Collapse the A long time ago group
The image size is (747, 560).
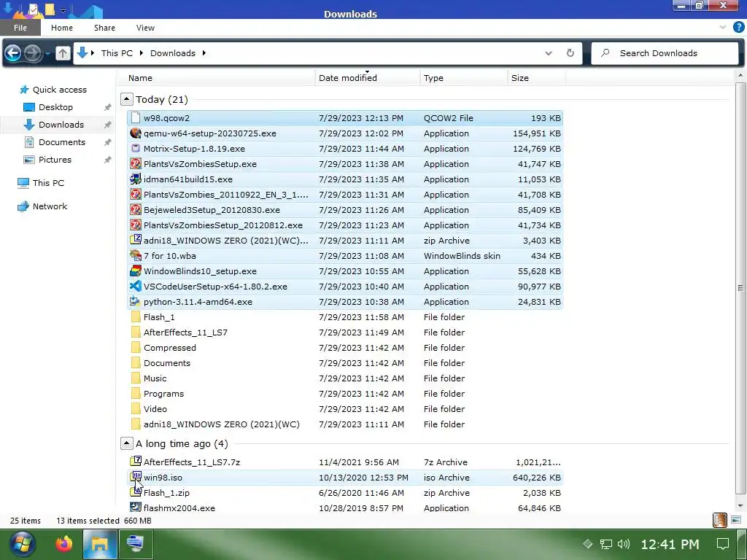(x=126, y=443)
